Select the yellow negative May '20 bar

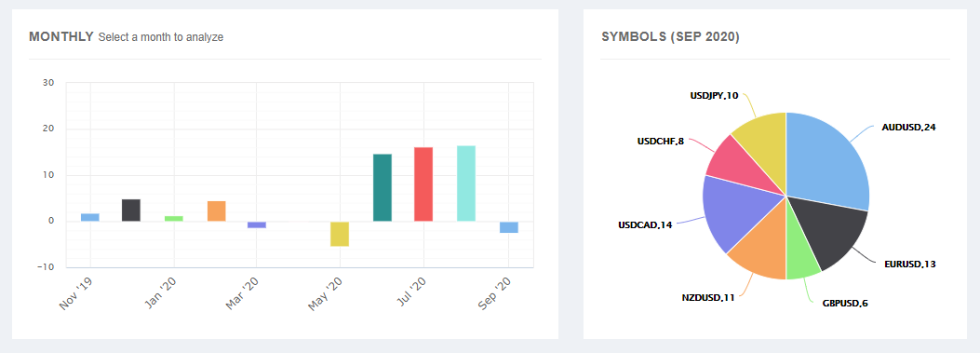(340, 234)
